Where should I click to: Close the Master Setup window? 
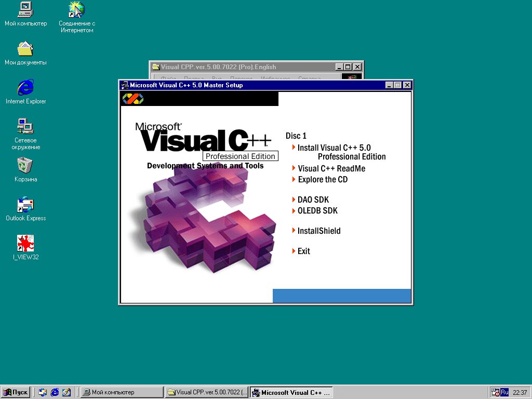click(407, 85)
